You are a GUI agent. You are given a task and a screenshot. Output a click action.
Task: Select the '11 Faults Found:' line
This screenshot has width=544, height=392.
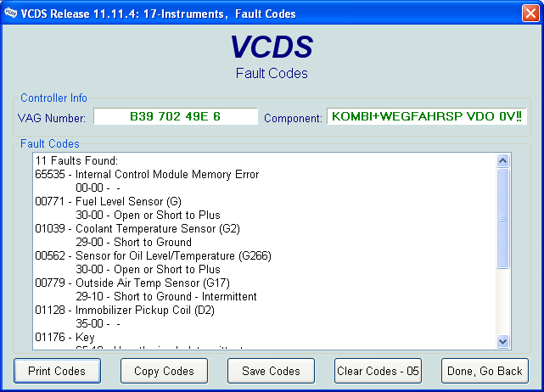(76, 160)
